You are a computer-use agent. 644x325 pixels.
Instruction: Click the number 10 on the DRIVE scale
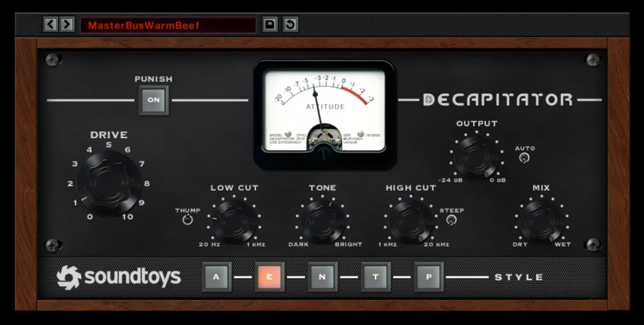(x=128, y=217)
